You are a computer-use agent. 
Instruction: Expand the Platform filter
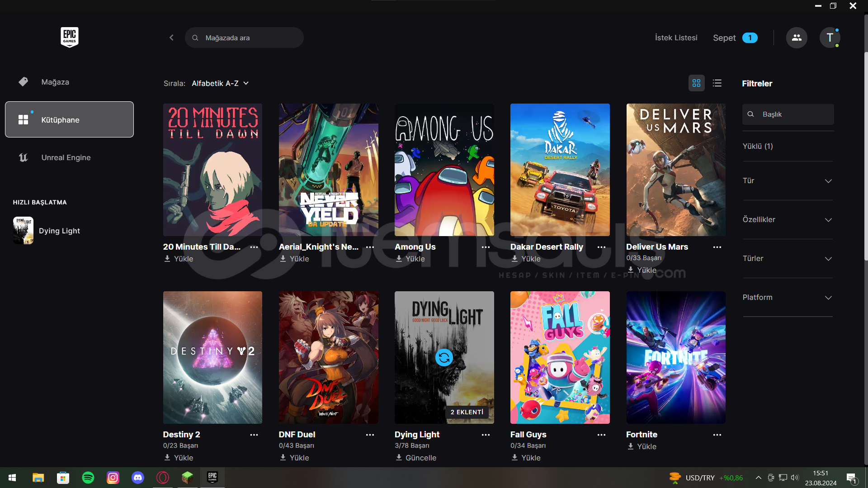tap(788, 298)
